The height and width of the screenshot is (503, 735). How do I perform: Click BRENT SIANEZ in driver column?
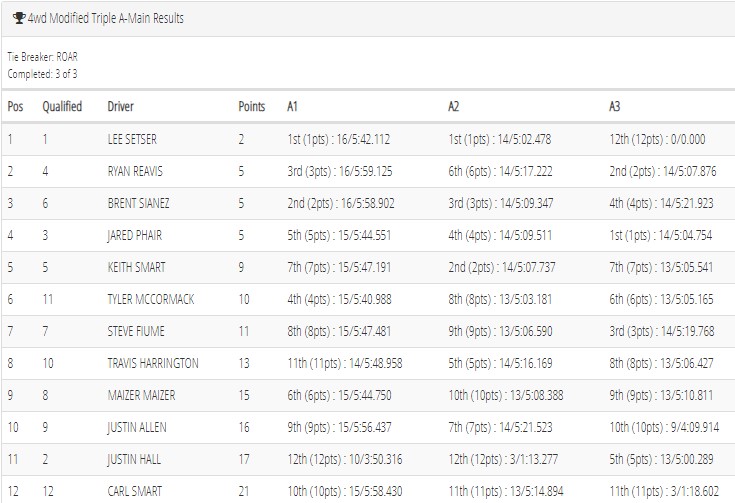coord(138,203)
